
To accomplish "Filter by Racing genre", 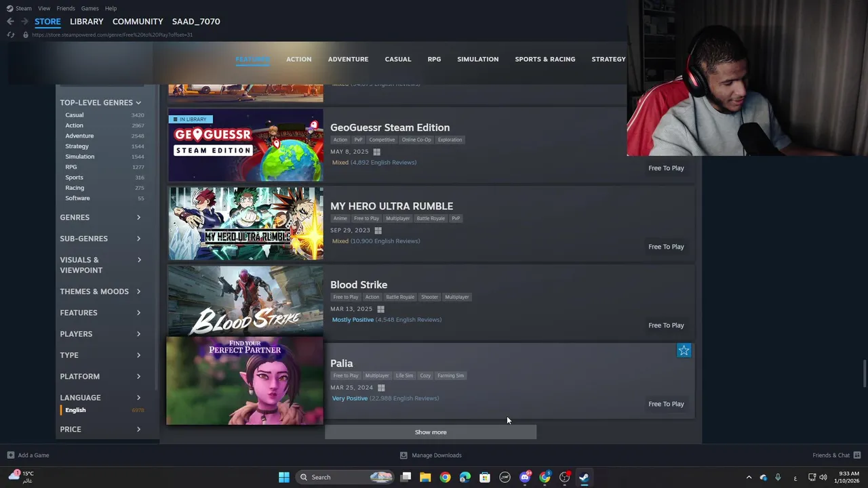I will [x=75, y=188].
